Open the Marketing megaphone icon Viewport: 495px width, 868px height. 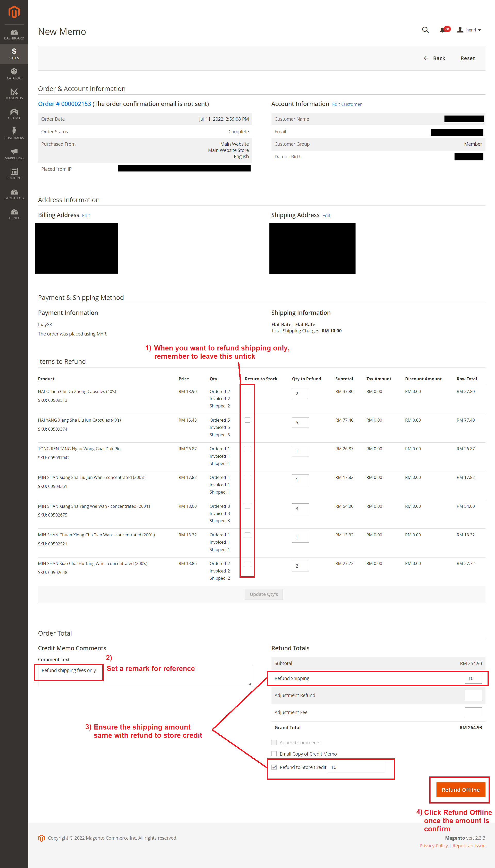pyautogui.click(x=14, y=153)
